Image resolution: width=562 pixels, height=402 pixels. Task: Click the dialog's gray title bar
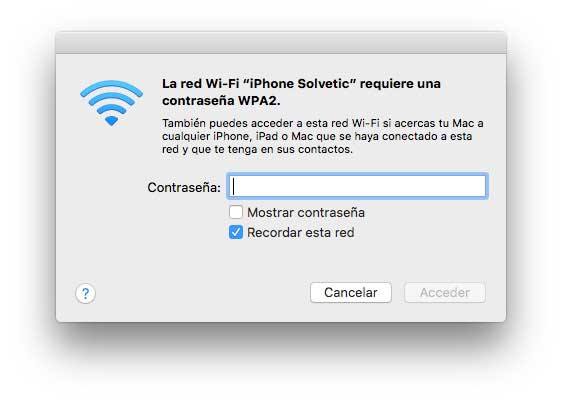pyautogui.click(x=281, y=43)
